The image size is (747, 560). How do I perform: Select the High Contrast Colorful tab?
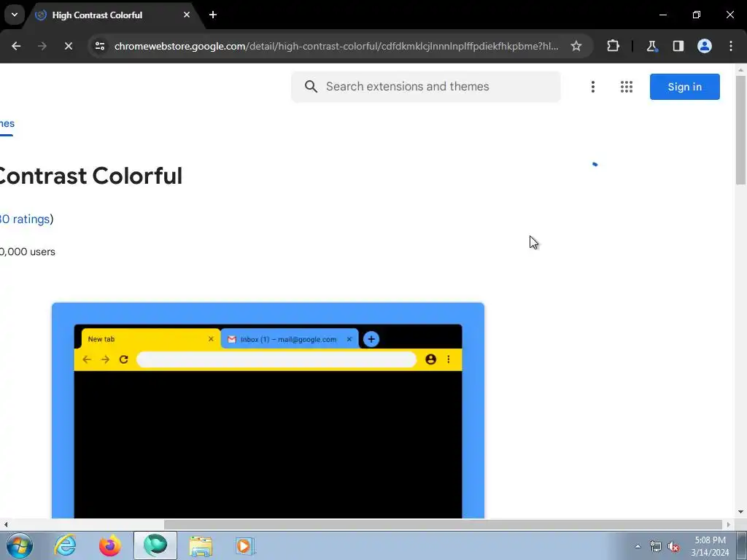(x=113, y=15)
